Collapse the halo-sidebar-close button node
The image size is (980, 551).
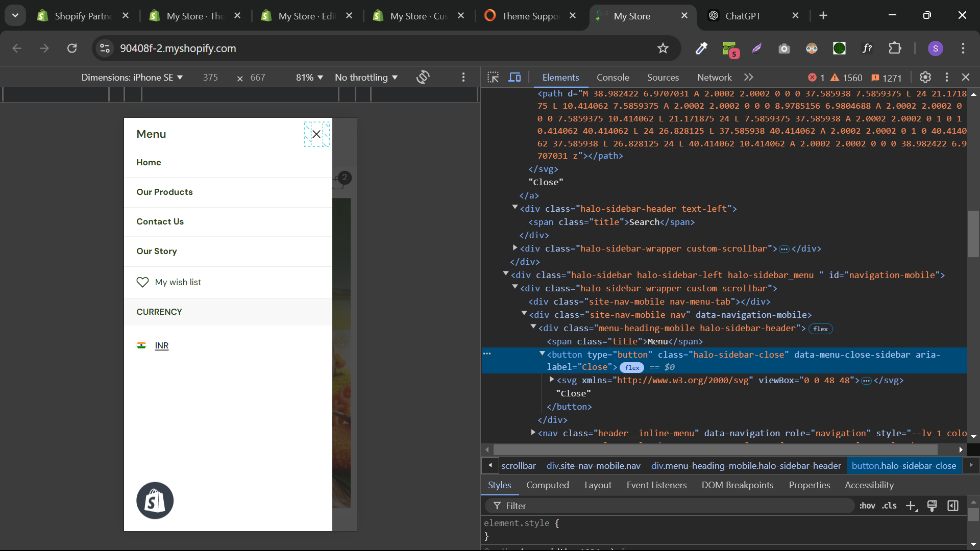tap(542, 354)
